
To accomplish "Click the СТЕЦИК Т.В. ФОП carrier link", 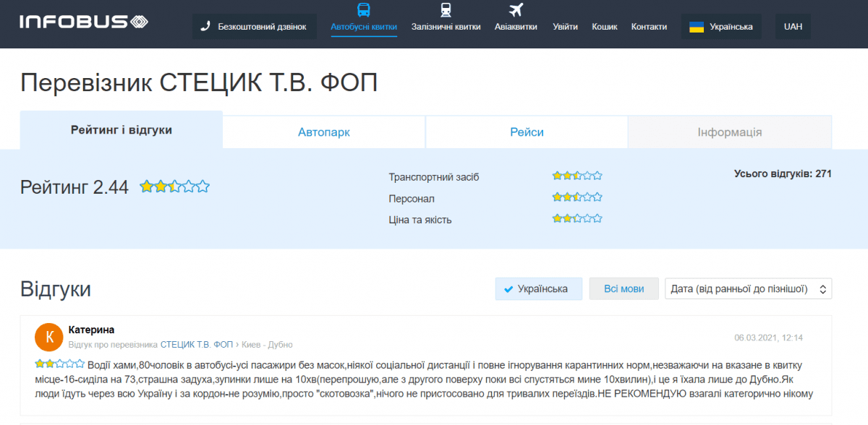I will (197, 345).
